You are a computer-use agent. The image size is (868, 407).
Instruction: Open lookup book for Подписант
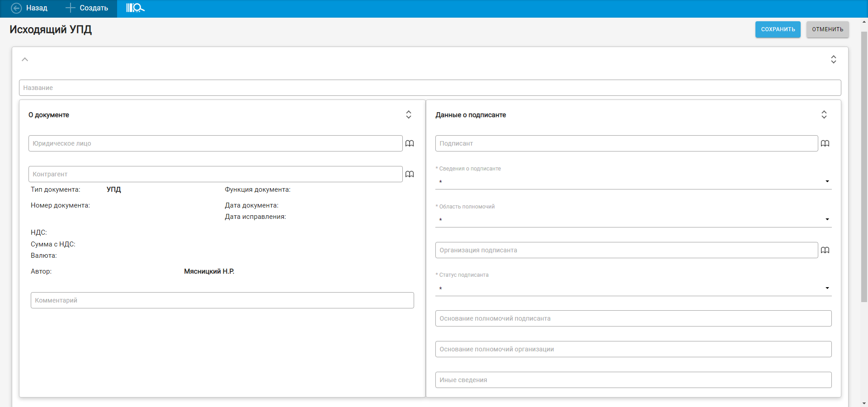point(825,143)
